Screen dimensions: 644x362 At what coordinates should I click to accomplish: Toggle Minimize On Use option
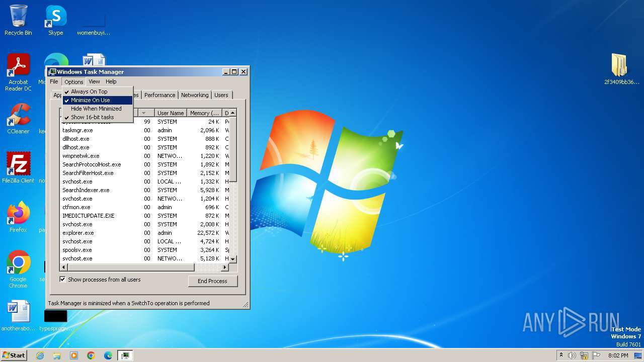98,100
